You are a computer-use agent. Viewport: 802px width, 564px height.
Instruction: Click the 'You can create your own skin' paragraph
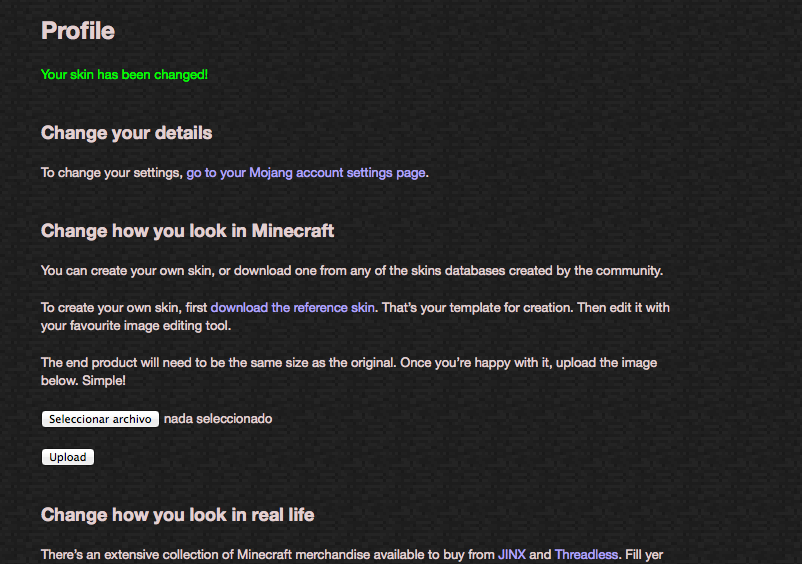tap(351, 270)
